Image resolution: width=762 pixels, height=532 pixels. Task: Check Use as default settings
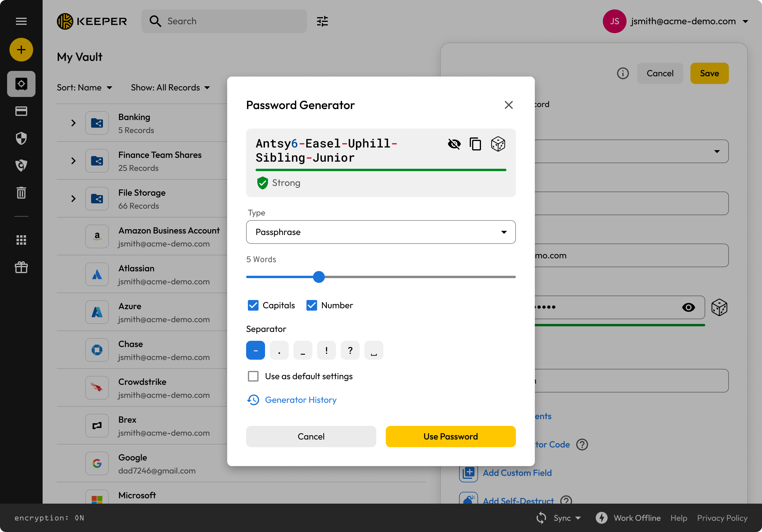pyautogui.click(x=253, y=376)
